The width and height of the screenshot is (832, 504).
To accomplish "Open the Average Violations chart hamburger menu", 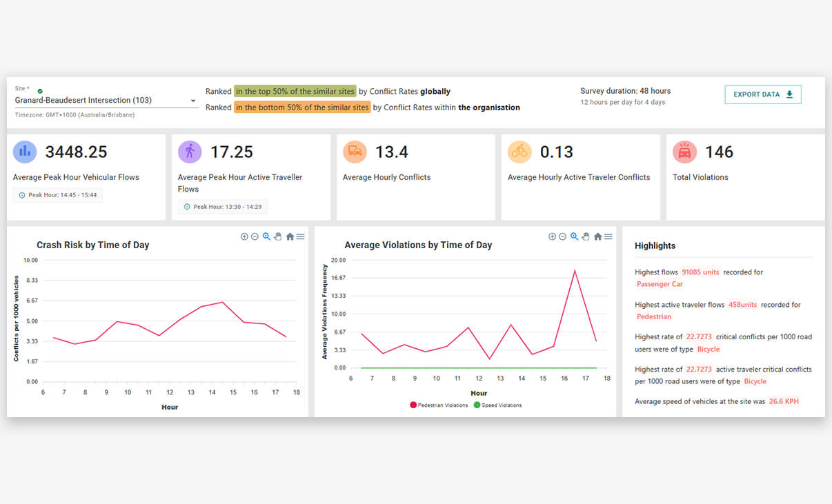I will 608,236.
